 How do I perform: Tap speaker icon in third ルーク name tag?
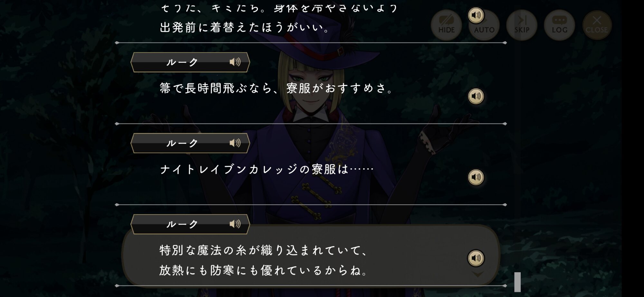(235, 224)
